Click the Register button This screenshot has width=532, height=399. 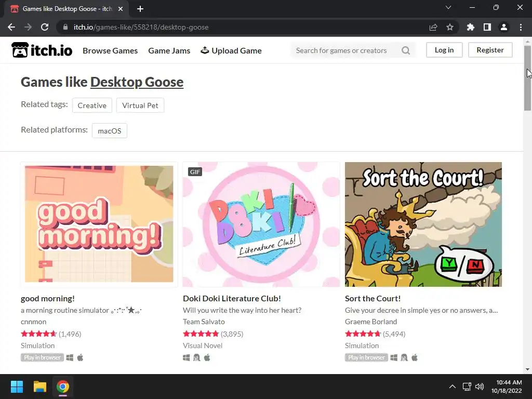click(x=490, y=50)
